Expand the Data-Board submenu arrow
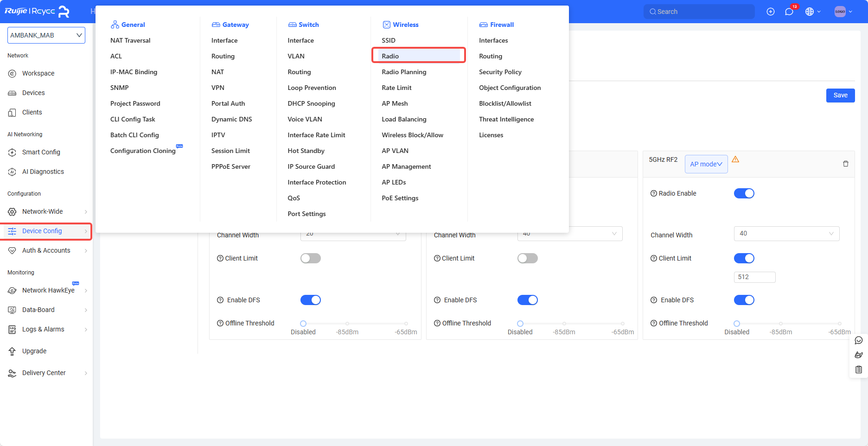868x446 pixels. point(86,310)
